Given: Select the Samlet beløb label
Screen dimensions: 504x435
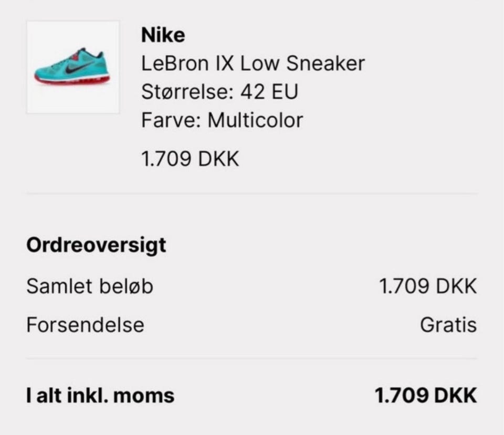Looking at the screenshot, I should [90, 287].
